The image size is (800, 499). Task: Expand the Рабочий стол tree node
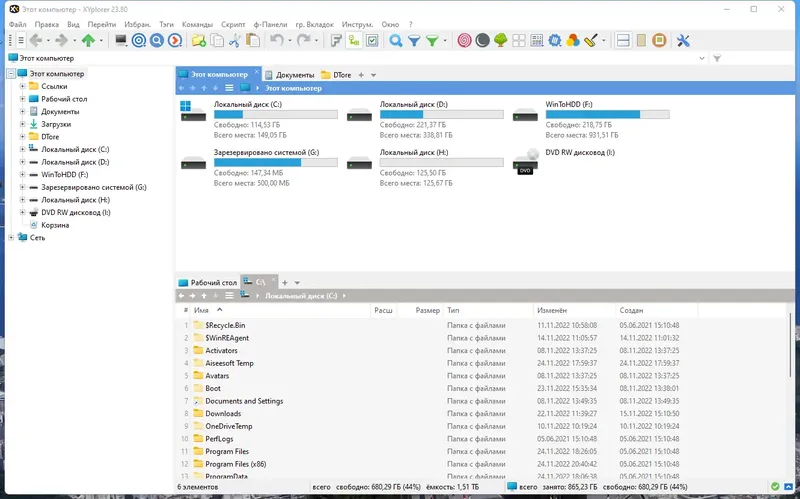(x=22, y=99)
